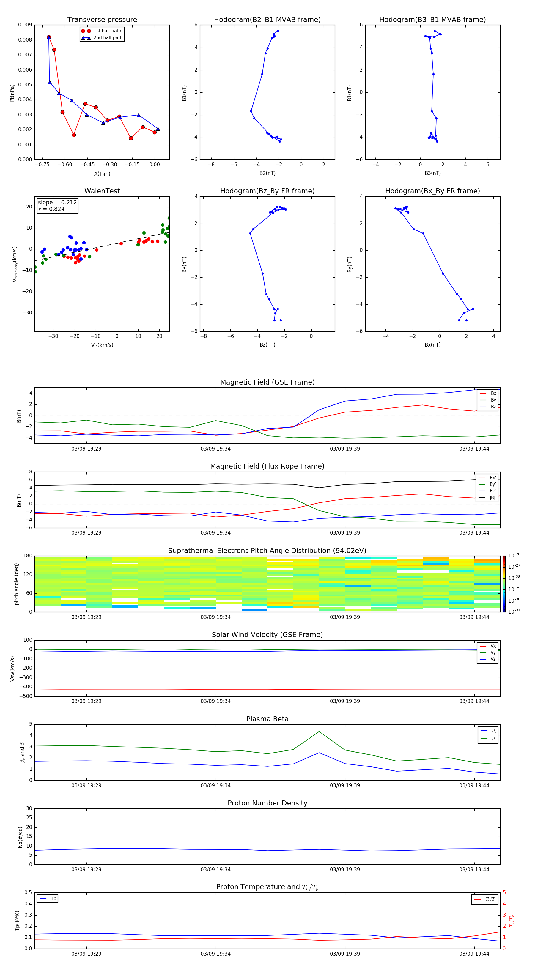Click the 'Plasma Beta' panel title
Image resolution: width=535 pixels, height=980 pixels.
(x=267, y=719)
